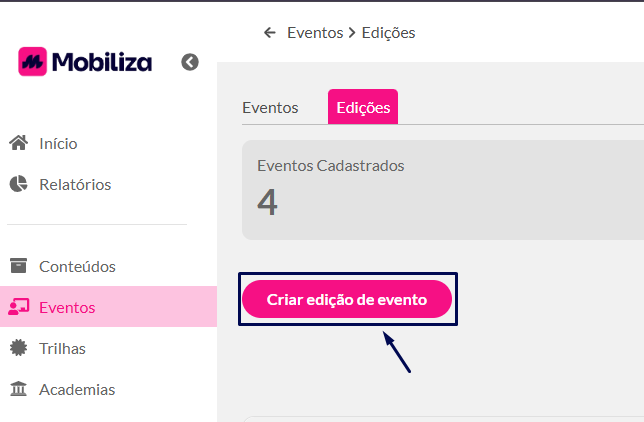Image resolution: width=644 pixels, height=422 pixels.
Task: Go back using the left arrow icon
Action: [x=270, y=32]
